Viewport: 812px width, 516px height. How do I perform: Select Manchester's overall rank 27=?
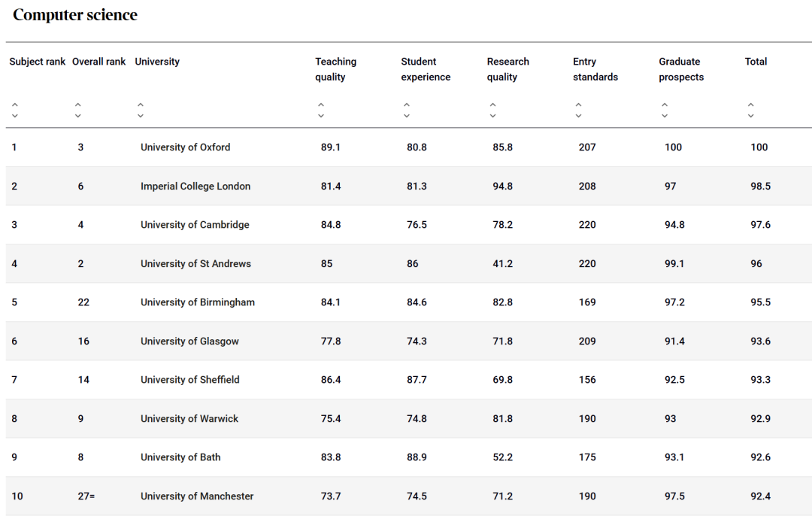[86, 496]
